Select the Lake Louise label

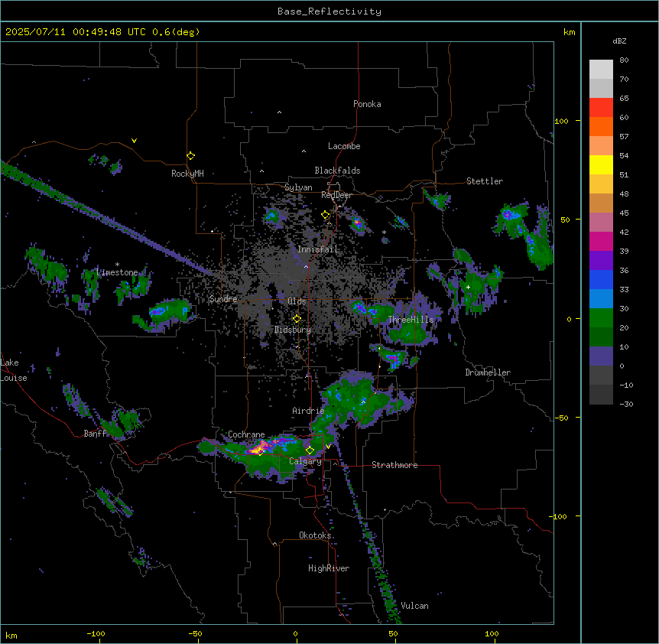tap(14, 370)
